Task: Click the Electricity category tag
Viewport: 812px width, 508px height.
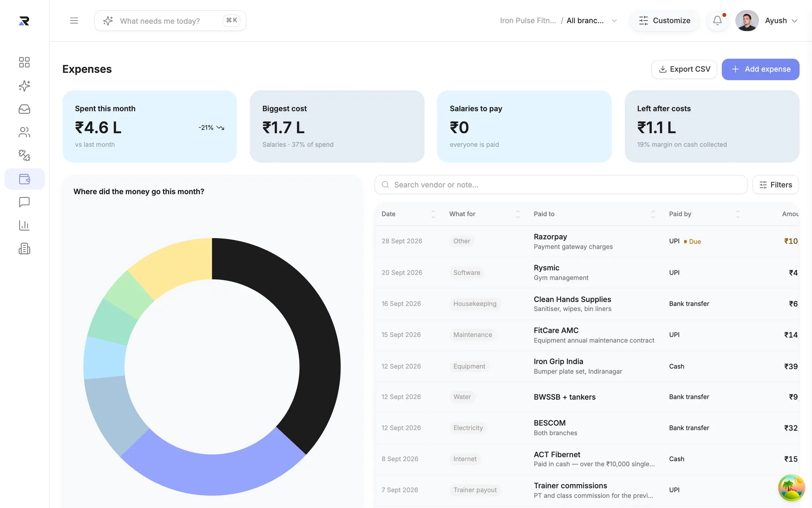Action: pyautogui.click(x=468, y=428)
